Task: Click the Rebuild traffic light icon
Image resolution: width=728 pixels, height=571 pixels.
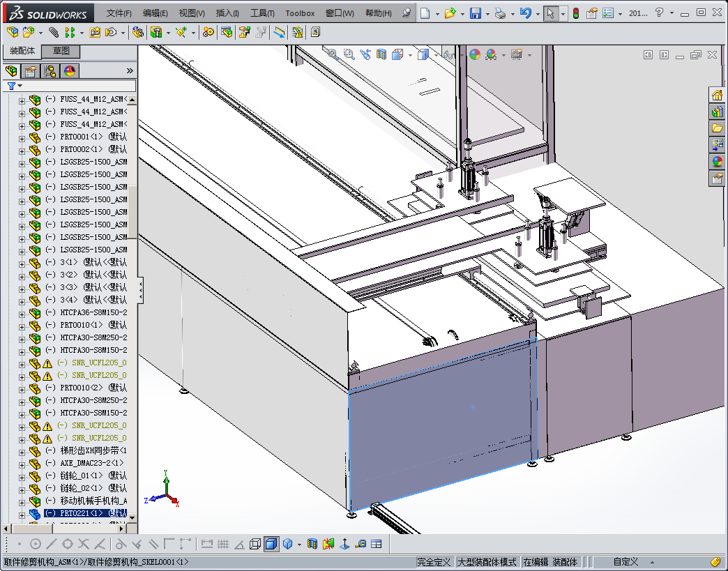Action: click(575, 13)
